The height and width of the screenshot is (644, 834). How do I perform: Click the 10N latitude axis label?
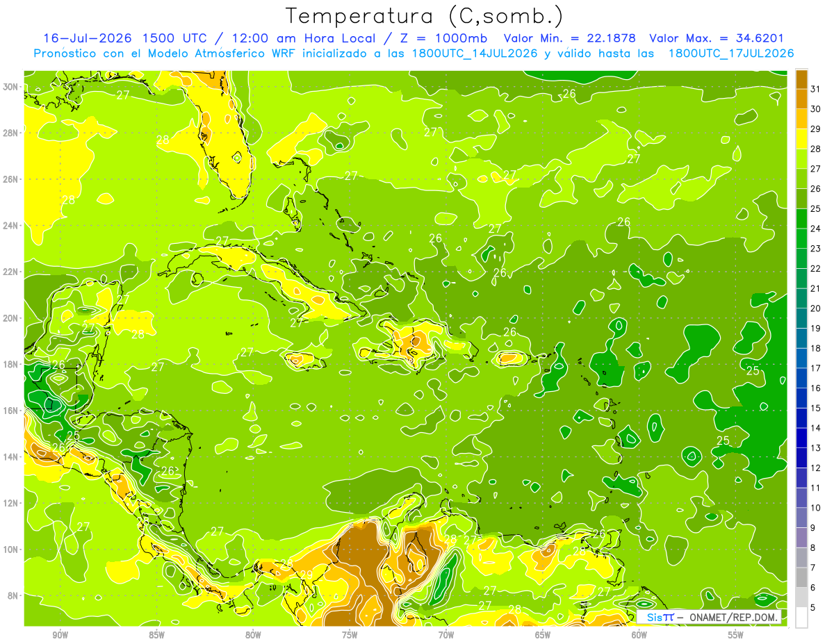pos(10,549)
